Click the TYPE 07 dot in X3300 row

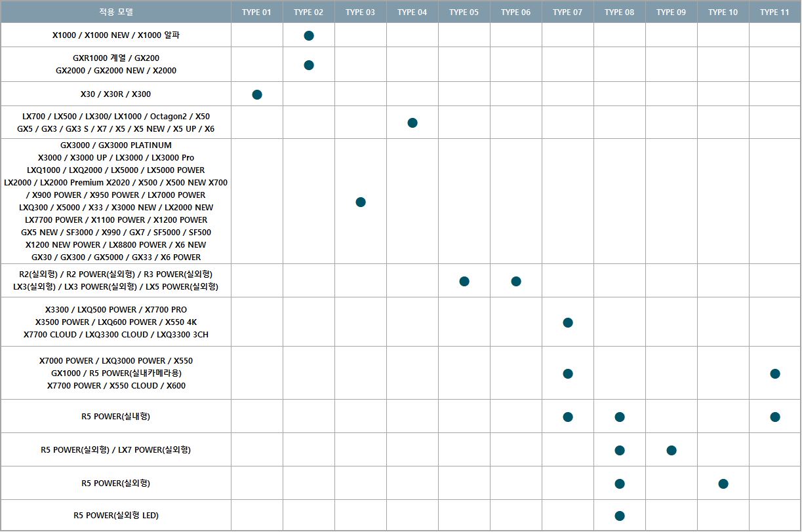pos(568,322)
